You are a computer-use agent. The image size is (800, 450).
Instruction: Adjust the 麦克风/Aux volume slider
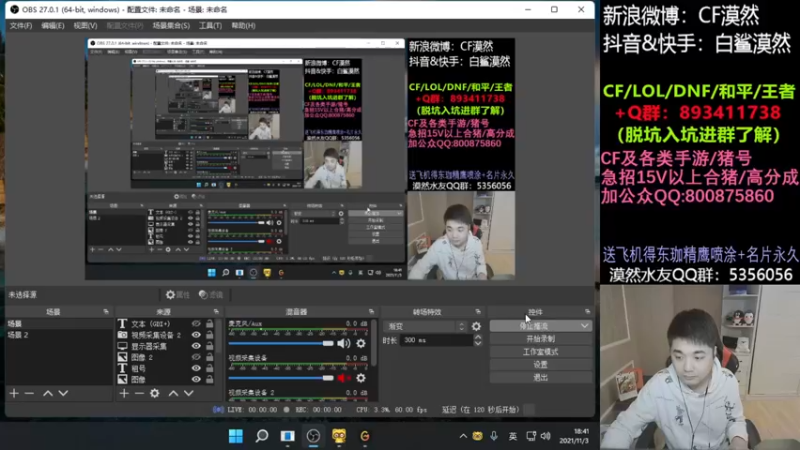point(281,343)
